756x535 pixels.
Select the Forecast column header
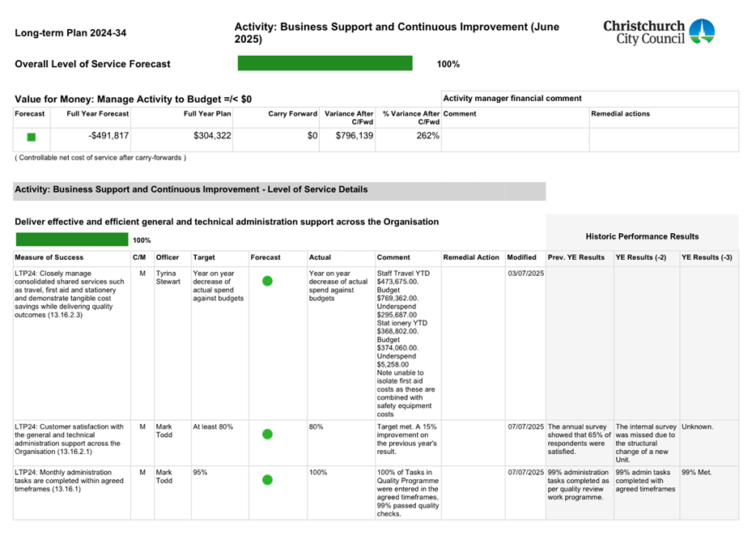pos(29,114)
